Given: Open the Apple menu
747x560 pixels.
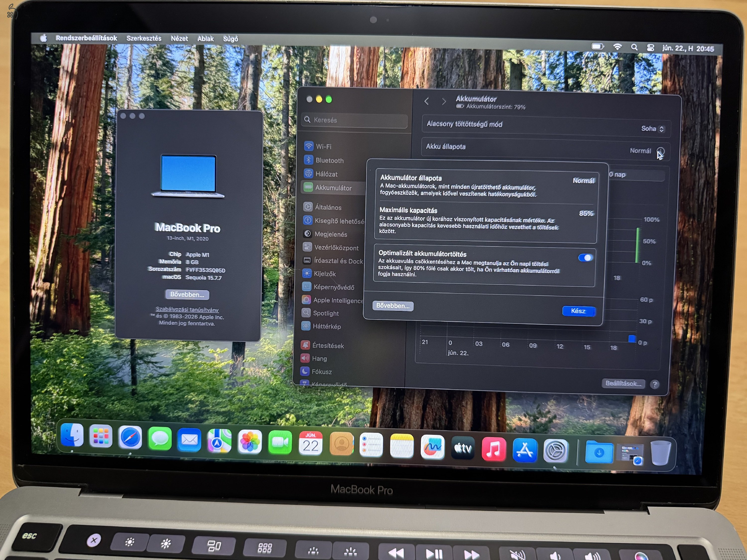Looking at the screenshot, I should point(43,38).
